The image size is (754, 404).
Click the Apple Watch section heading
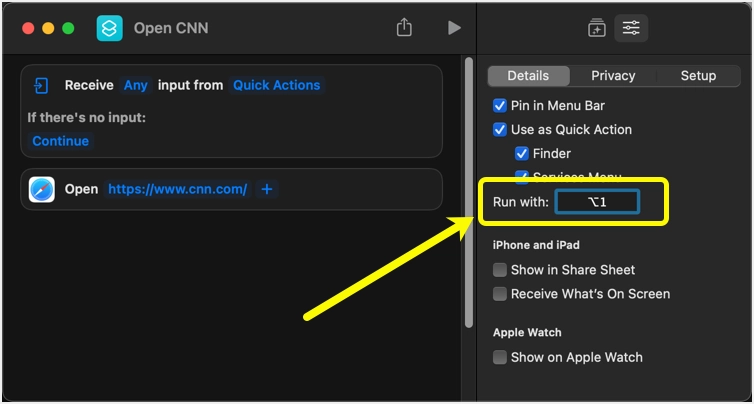tap(527, 333)
